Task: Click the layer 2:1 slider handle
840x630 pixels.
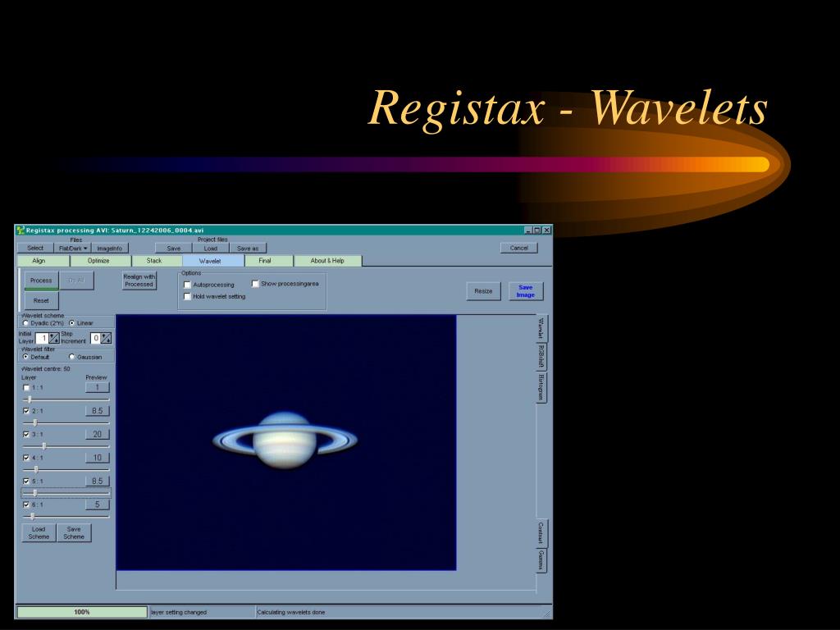Action: tap(35, 422)
